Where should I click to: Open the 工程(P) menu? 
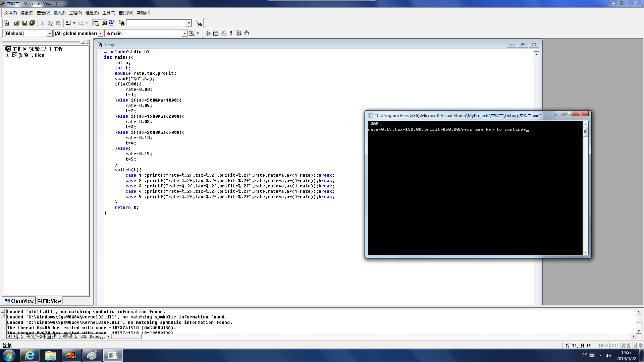point(75,13)
